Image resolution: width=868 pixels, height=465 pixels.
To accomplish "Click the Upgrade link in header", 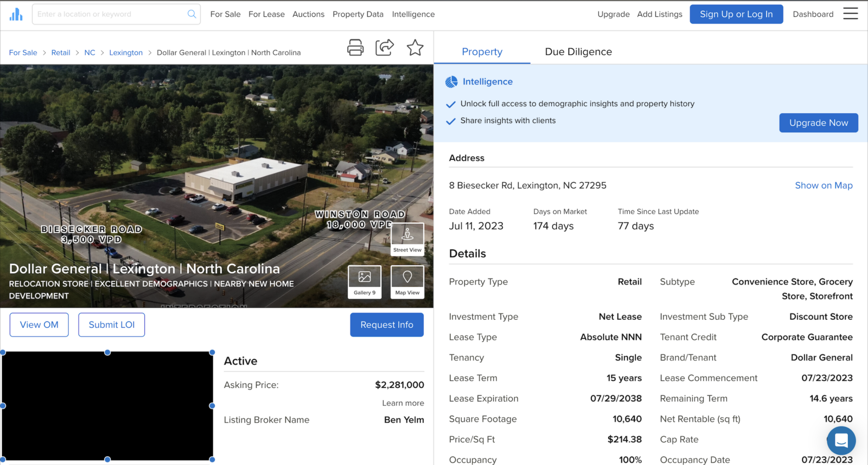I will [614, 14].
